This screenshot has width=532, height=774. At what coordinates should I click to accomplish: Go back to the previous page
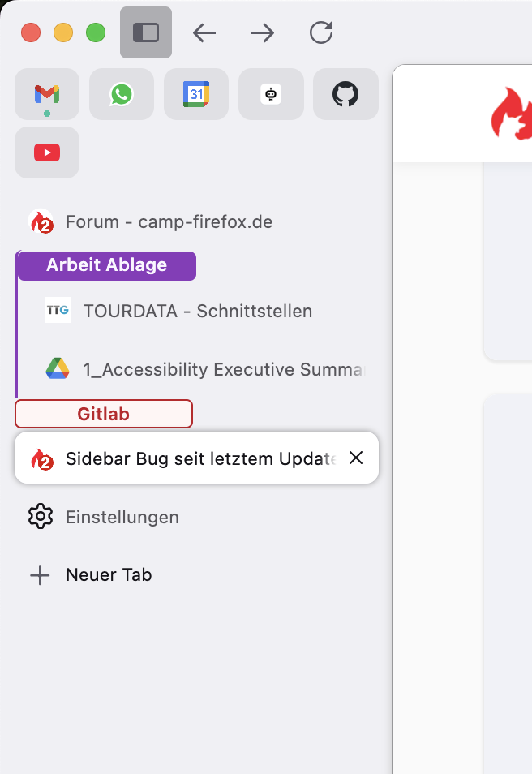pos(204,32)
